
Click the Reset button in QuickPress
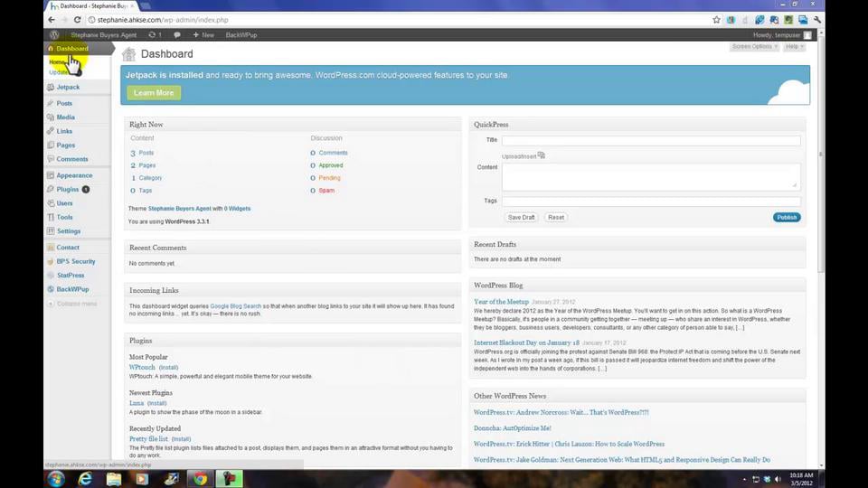click(556, 218)
